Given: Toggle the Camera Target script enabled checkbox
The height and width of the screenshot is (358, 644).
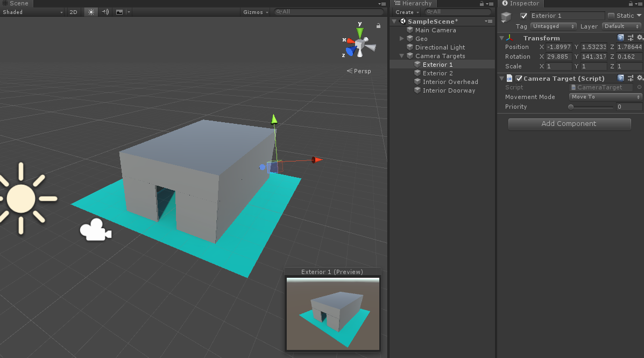Looking at the screenshot, I should tap(519, 78).
